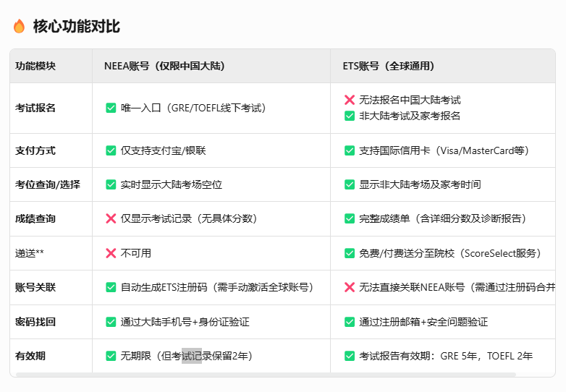Image resolution: width=566 pixels, height=392 pixels.
Task: Click the text 考试报告有效期：GRE 5年，TOEFL 2年
Action: (446, 356)
